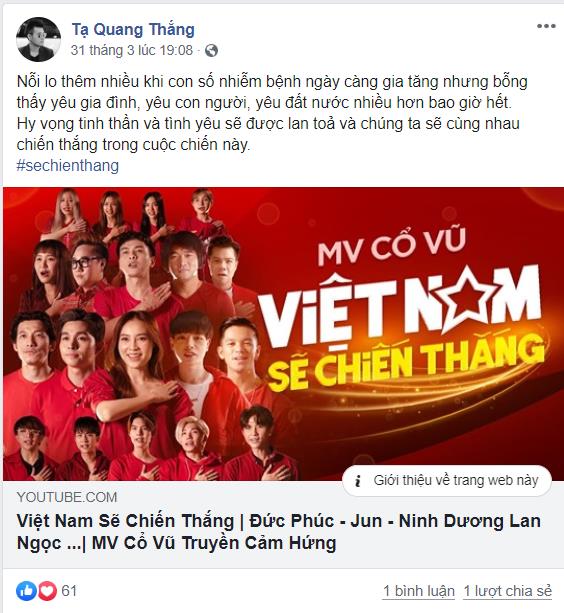Click Giới thiệu về trang web này button
The width and height of the screenshot is (564, 613).
click(x=447, y=480)
